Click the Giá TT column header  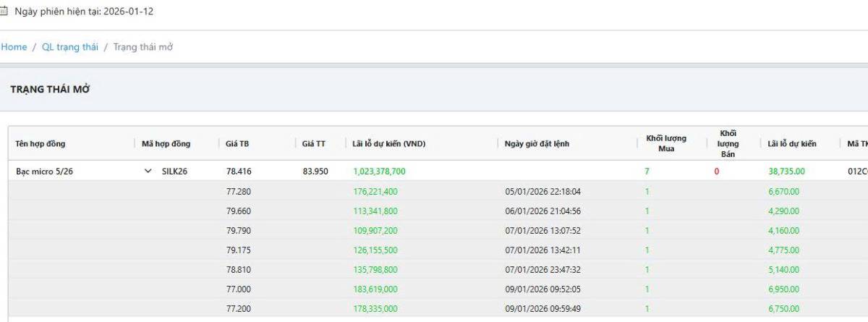[x=314, y=144]
